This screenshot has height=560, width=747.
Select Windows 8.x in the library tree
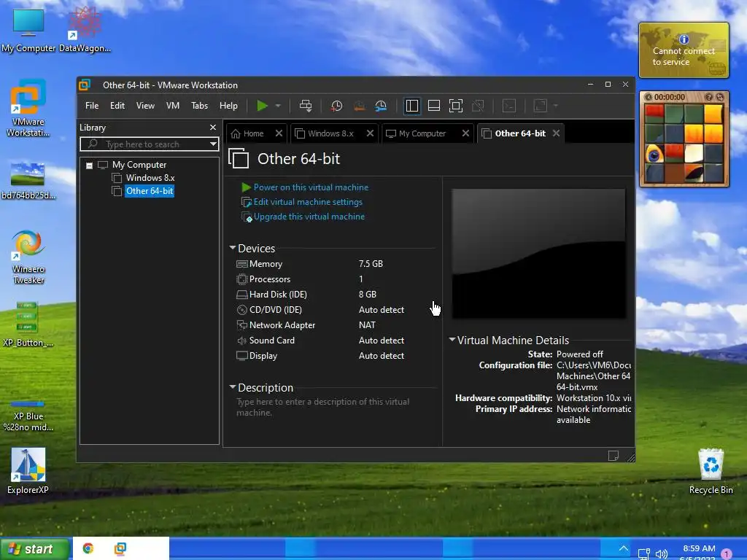150,178
